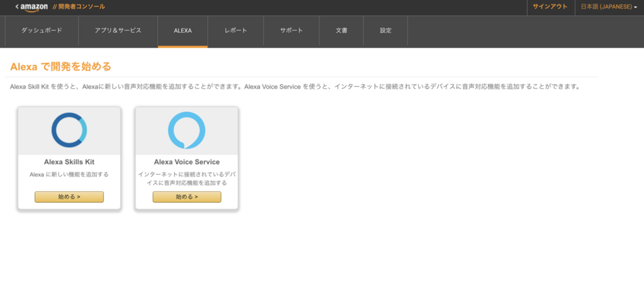
Task: Select the ALEXA tab
Action: [183, 31]
